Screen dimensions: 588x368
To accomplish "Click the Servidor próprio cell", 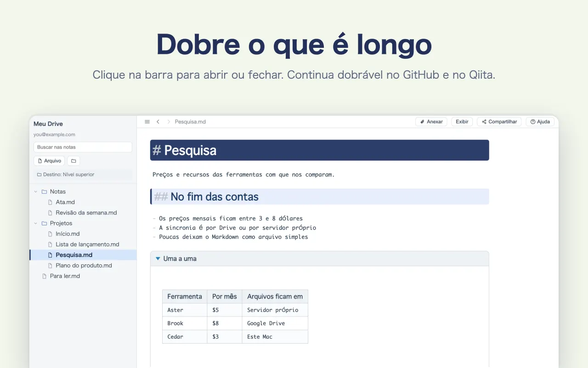I will click(x=275, y=310).
